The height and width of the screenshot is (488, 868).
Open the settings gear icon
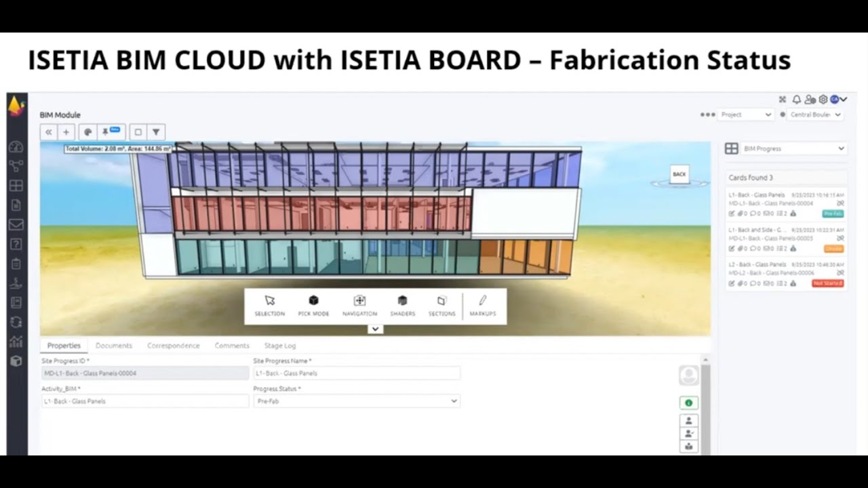click(x=823, y=100)
